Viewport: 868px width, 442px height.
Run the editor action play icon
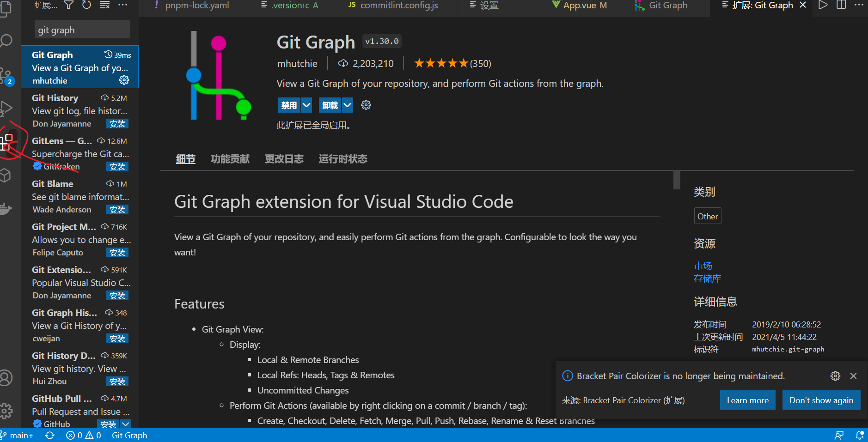pyautogui.click(x=823, y=5)
